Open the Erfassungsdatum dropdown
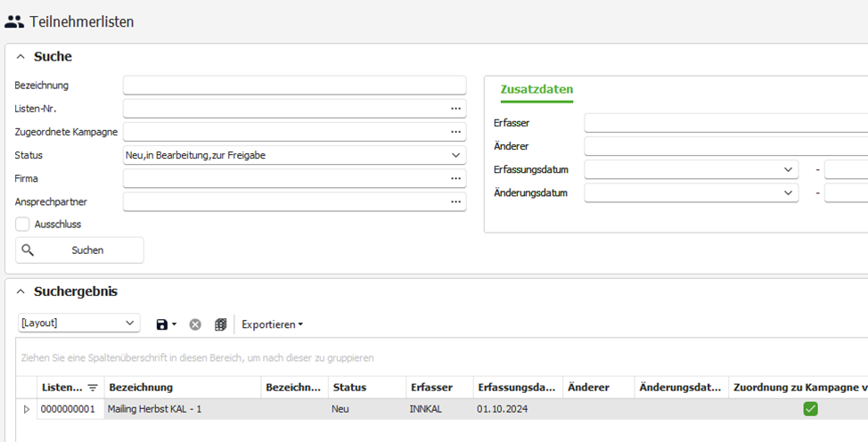868x442 pixels. tap(788, 169)
